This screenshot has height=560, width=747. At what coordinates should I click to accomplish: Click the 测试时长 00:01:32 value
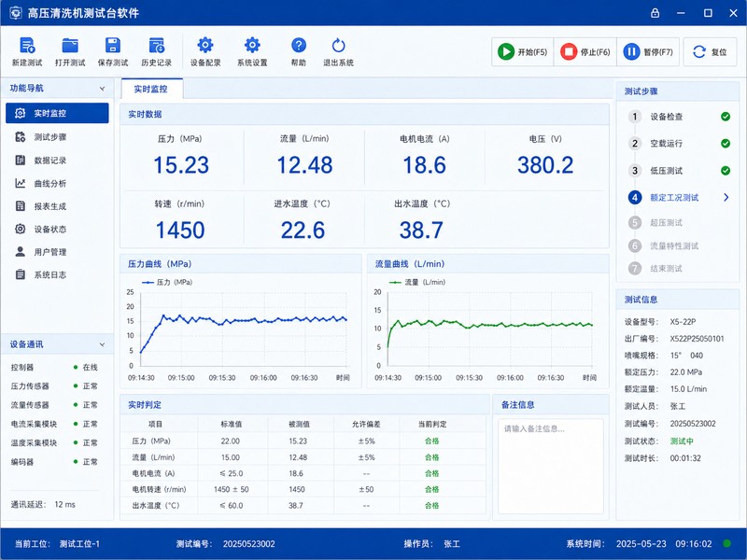(685, 458)
